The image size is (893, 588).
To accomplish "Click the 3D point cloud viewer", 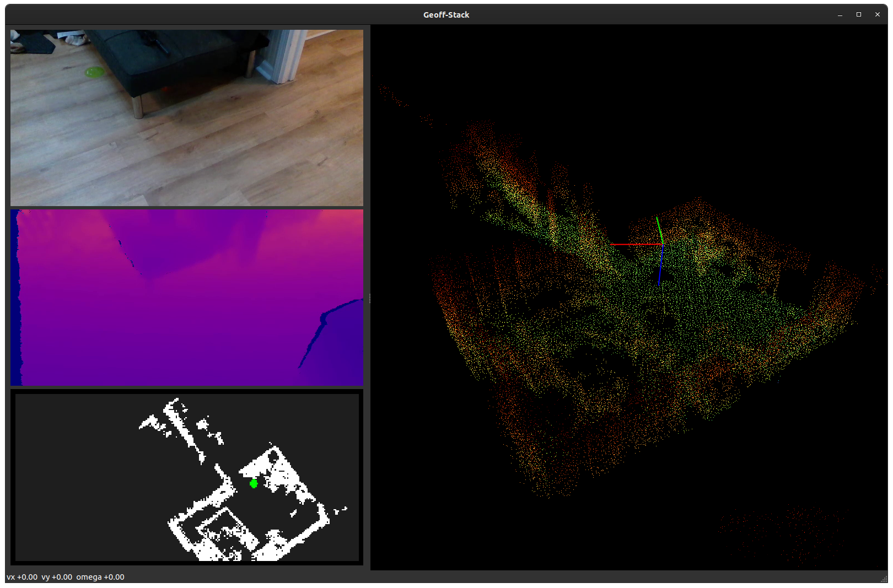I will pos(629,297).
